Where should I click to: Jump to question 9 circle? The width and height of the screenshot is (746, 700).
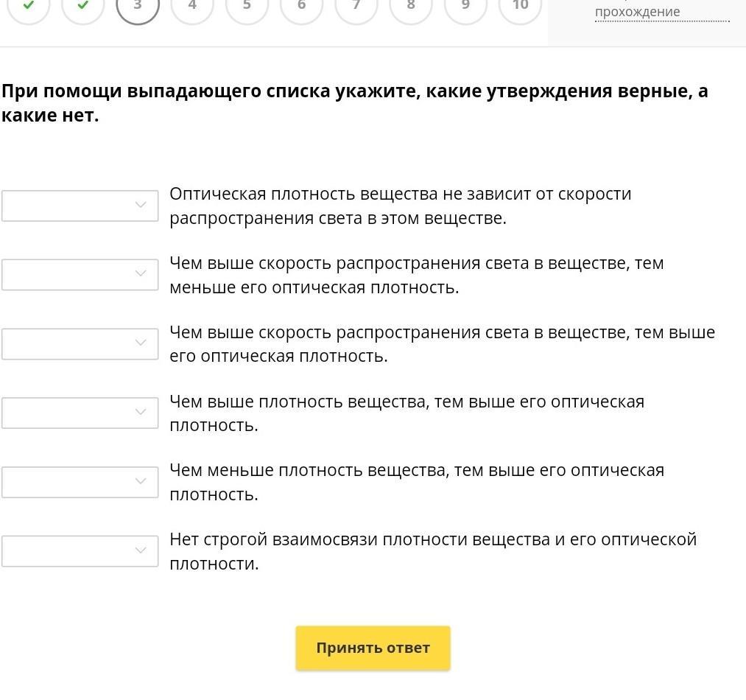(465, 7)
